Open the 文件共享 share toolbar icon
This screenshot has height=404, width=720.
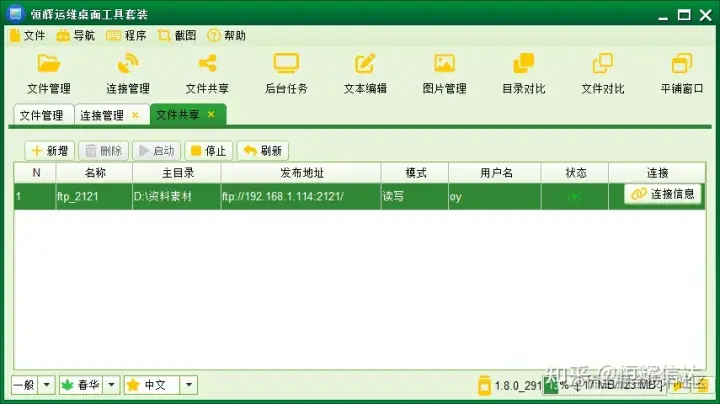(207, 64)
